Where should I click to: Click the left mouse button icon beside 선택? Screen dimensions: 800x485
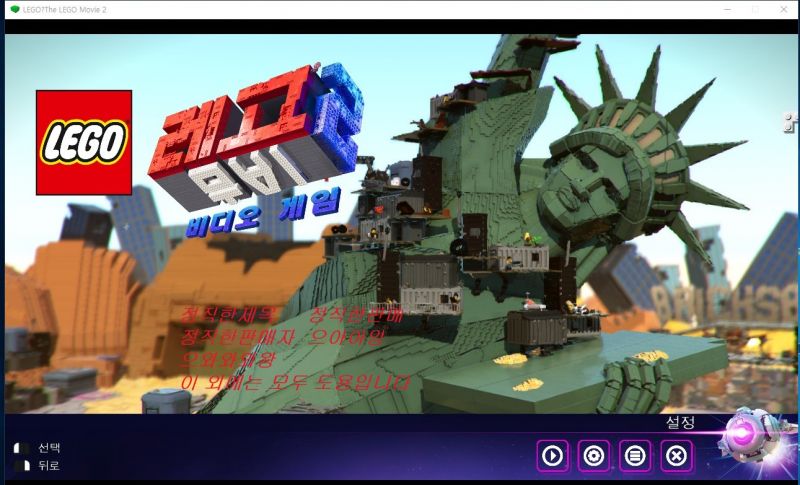coord(22,448)
